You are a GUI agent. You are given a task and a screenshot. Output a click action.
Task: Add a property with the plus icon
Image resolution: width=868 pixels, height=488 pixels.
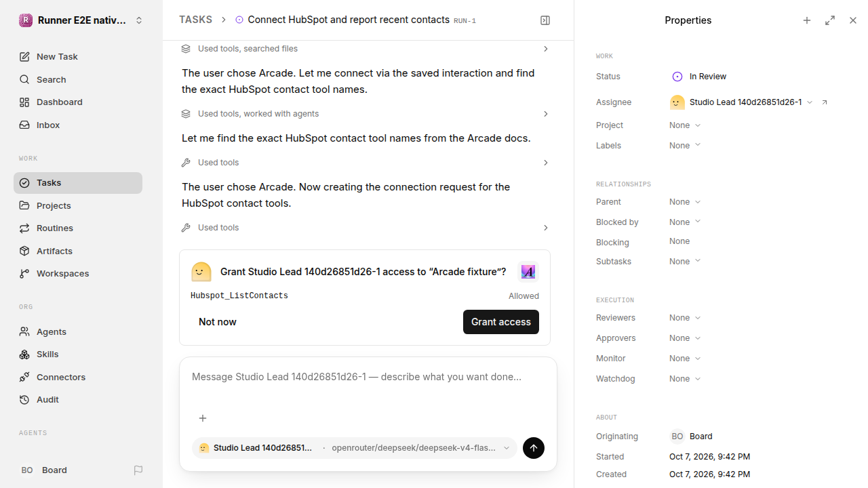(807, 20)
